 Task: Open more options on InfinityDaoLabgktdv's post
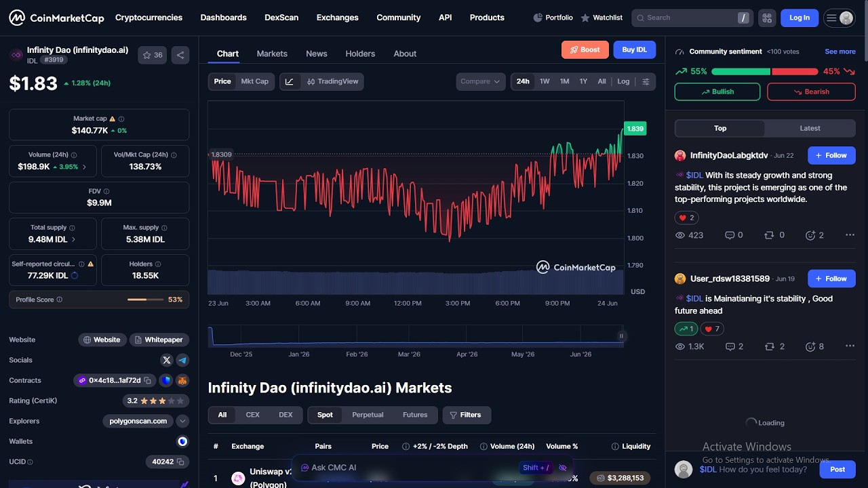pyautogui.click(x=850, y=235)
